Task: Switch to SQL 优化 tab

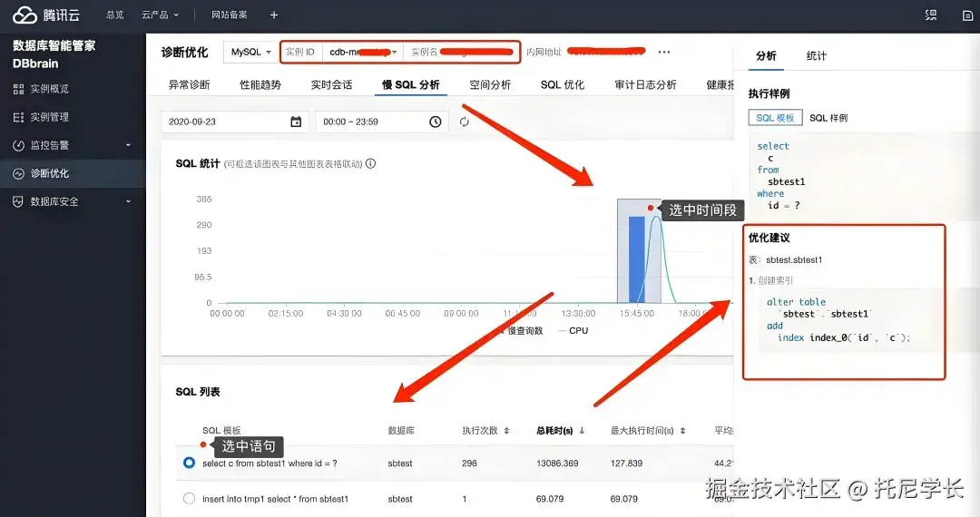Action: coord(563,85)
